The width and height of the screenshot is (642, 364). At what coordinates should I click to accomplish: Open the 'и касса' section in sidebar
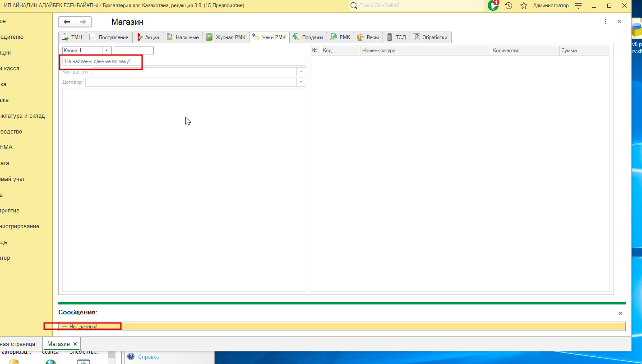(x=9, y=69)
